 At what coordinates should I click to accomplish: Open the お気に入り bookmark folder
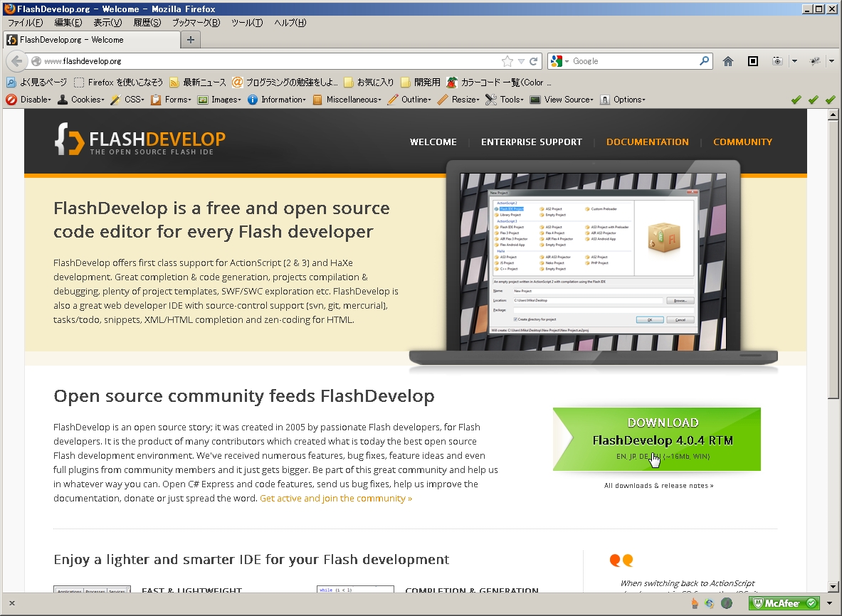pos(369,82)
